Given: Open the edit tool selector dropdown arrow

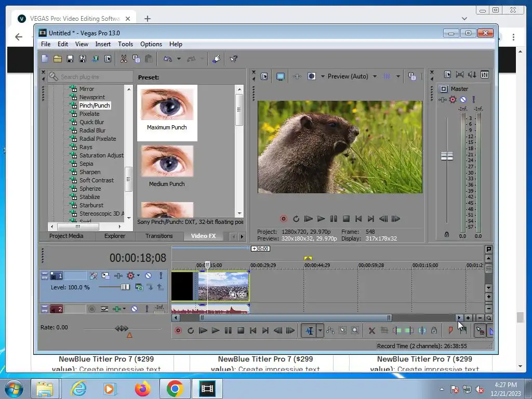Looking at the screenshot, I should coord(320,330).
